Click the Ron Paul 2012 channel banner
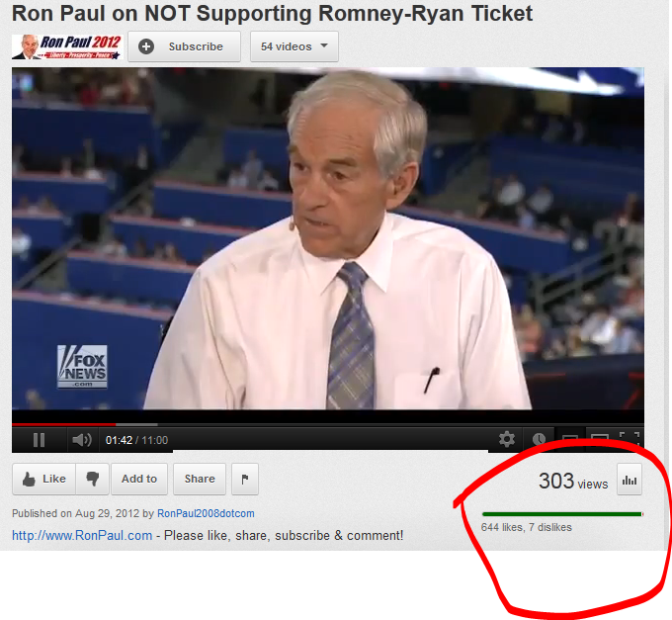 coord(67,46)
